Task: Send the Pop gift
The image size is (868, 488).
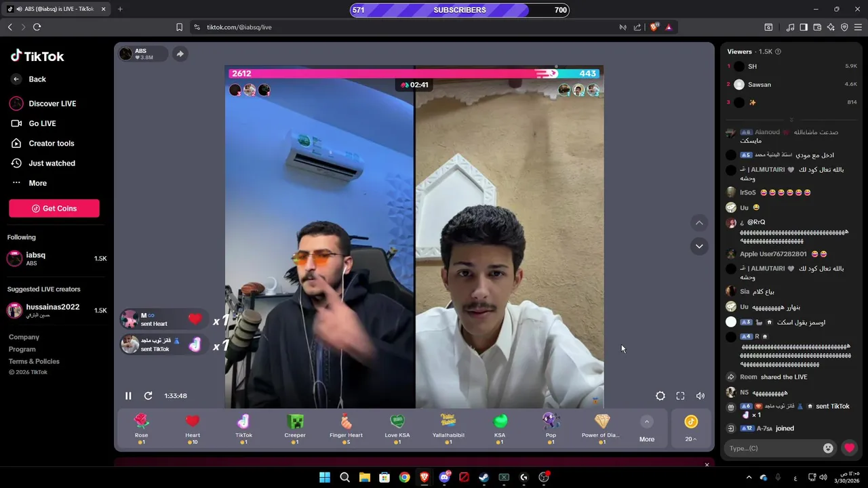Action: click(x=551, y=429)
